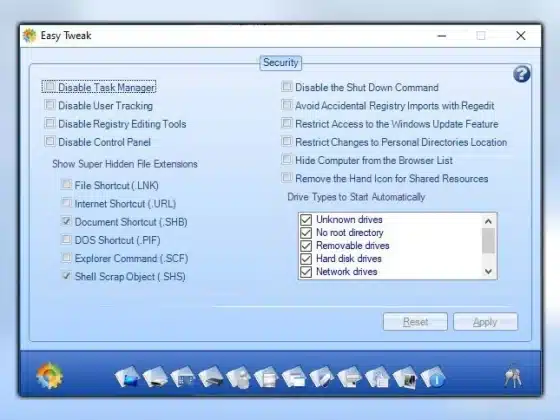Screen dimensions: 560x420
Task: Toggle Disable Control Panel checkbox
Action: click(x=50, y=141)
